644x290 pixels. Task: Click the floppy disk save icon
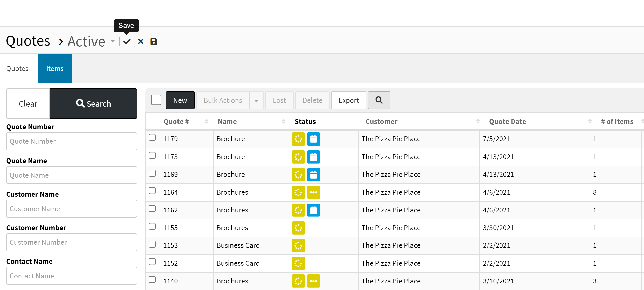coord(154,41)
